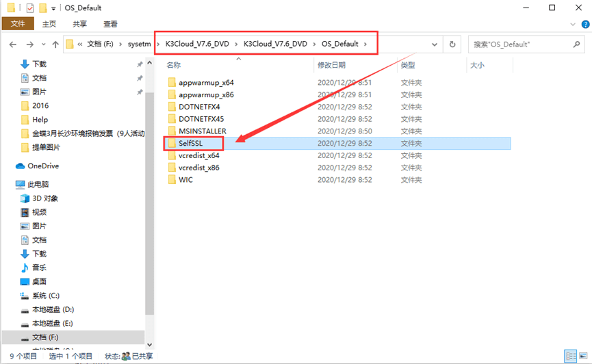Switch to the 共享 ribbon tab
Viewport: 592px width, 364px height.
(79, 24)
